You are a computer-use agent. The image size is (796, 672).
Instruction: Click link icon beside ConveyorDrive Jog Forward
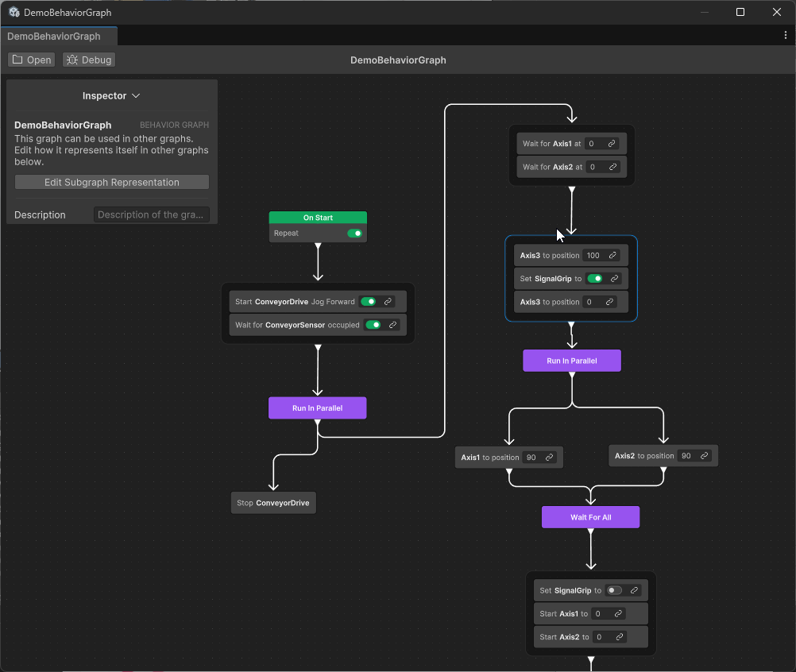(388, 302)
